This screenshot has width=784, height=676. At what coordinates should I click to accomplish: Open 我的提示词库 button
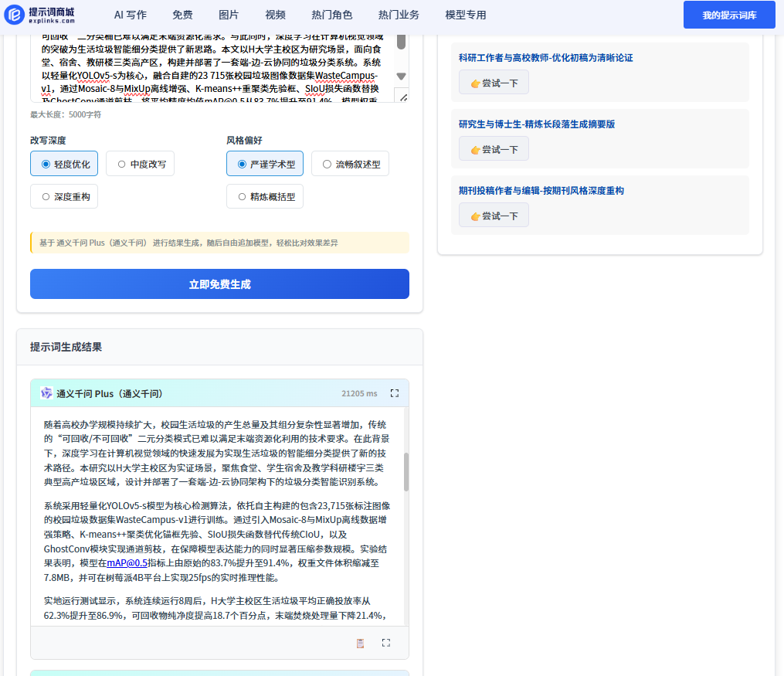(x=728, y=15)
